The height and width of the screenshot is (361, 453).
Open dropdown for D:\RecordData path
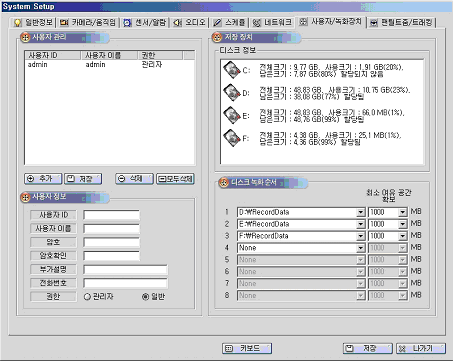click(x=360, y=212)
